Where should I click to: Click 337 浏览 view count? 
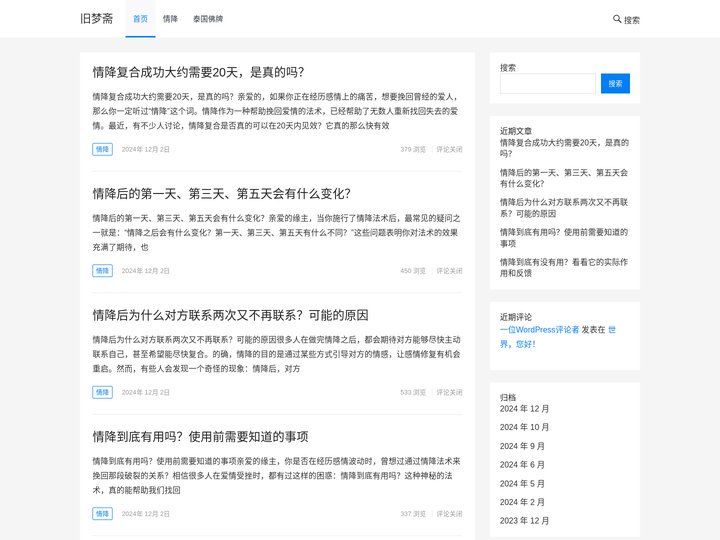(413, 514)
